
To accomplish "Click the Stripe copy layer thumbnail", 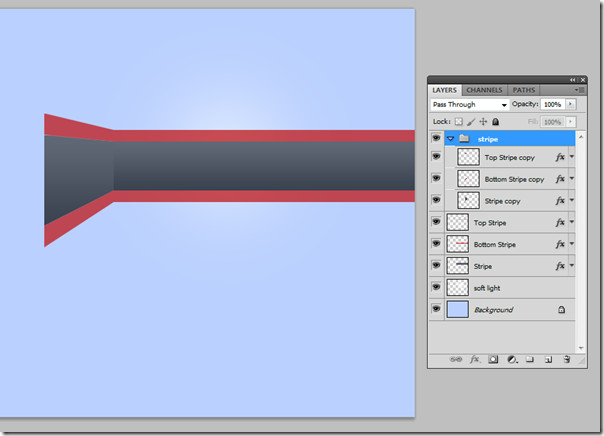I will [468, 201].
